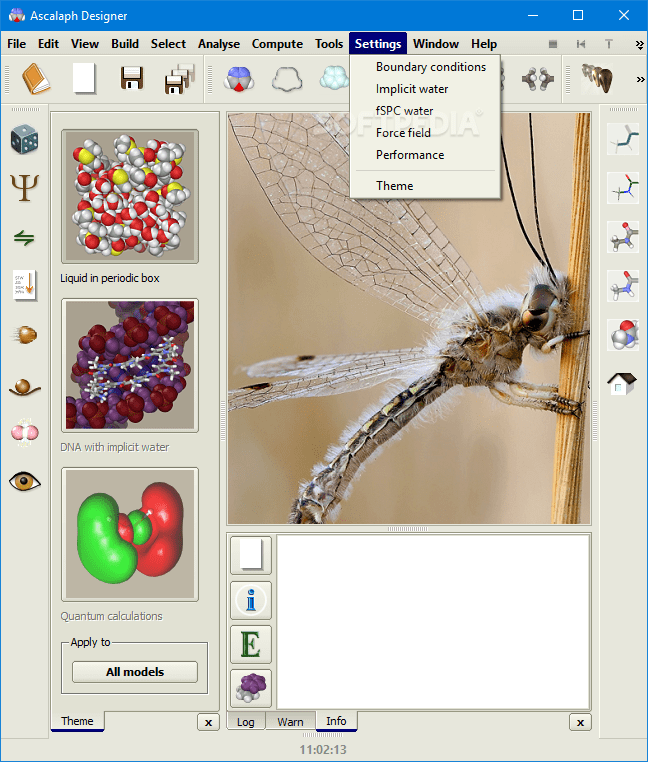Click the gray ball-and-stick molecule toolbar icon

pos(537,79)
